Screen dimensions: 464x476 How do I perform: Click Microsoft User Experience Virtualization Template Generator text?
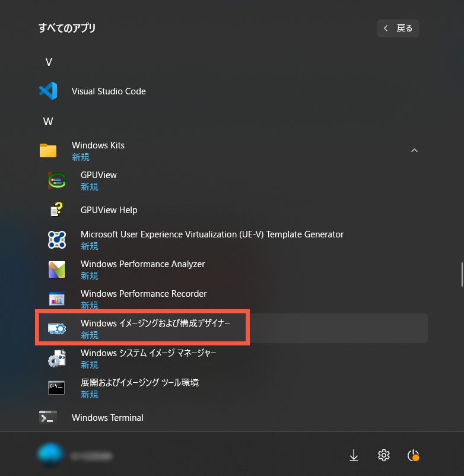212,234
